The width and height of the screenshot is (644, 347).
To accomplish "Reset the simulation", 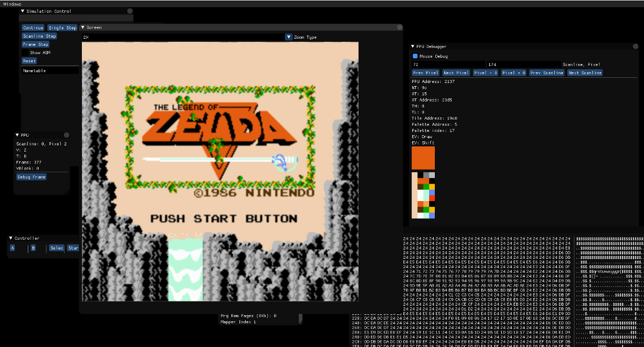I will (29, 61).
